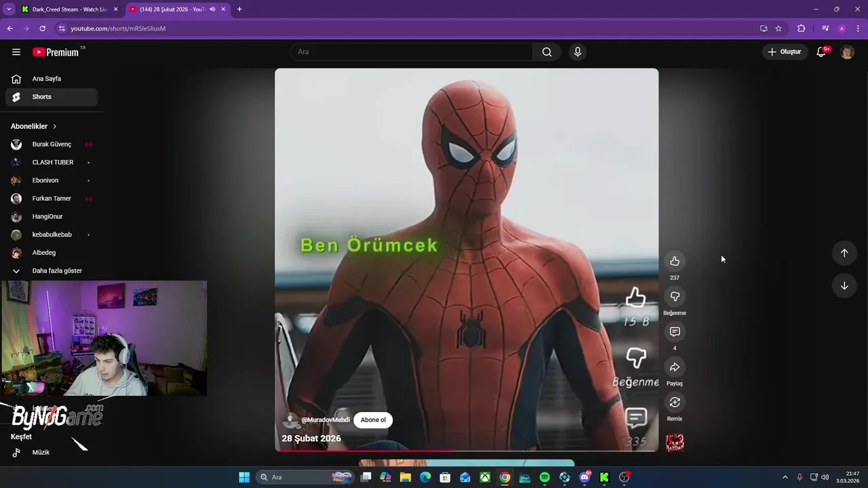This screenshot has width=868, height=488.
Task: Start voice search with the microphone
Action: tap(578, 52)
